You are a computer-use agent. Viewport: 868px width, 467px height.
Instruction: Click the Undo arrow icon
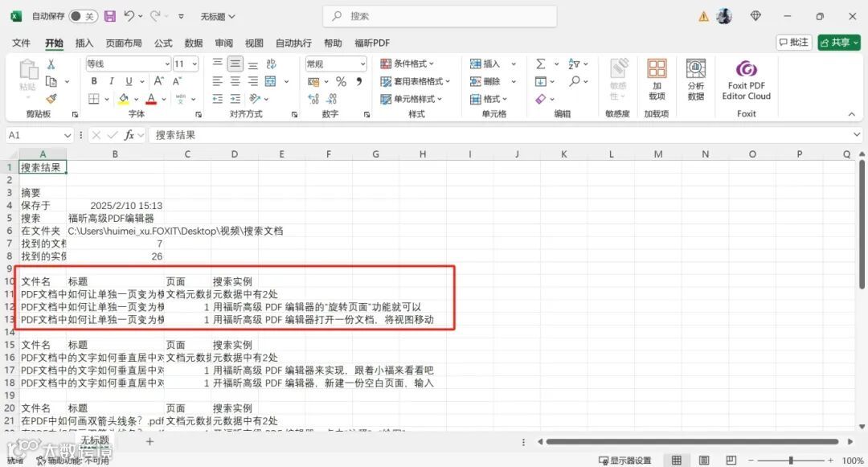129,16
